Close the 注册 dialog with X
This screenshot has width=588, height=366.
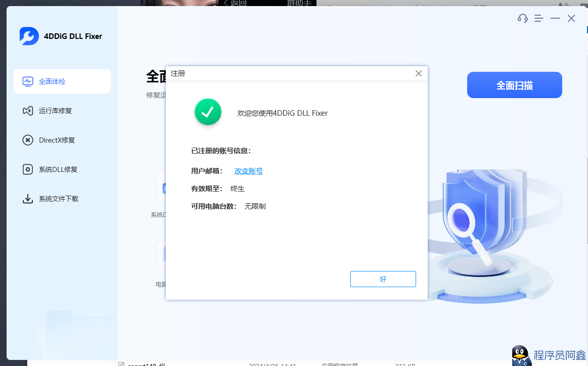click(x=419, y=73)
